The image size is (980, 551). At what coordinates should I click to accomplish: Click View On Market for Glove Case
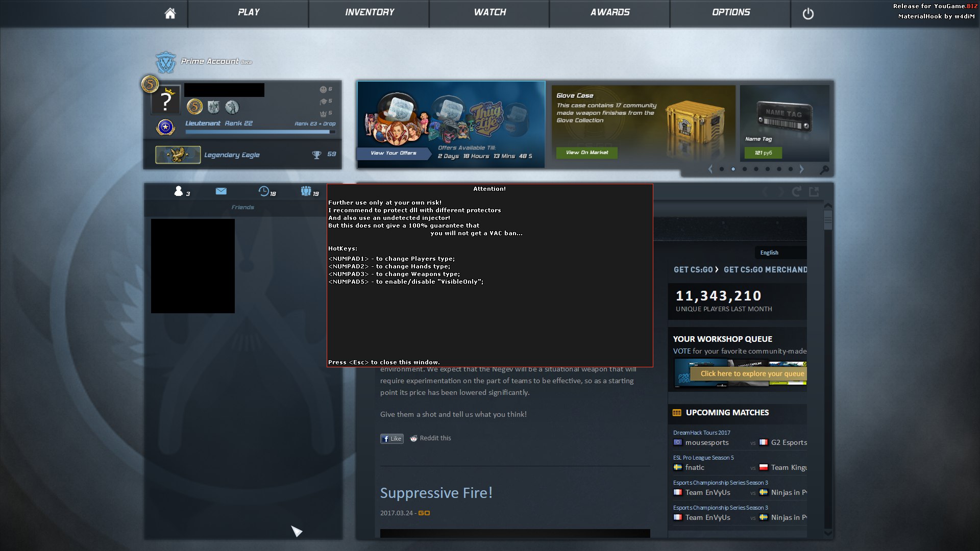pyautogui.click(x=587, y=153)
